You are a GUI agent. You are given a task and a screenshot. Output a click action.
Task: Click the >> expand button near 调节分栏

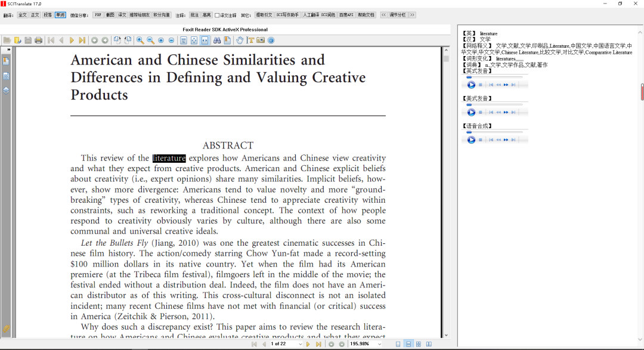coord(412,15)
